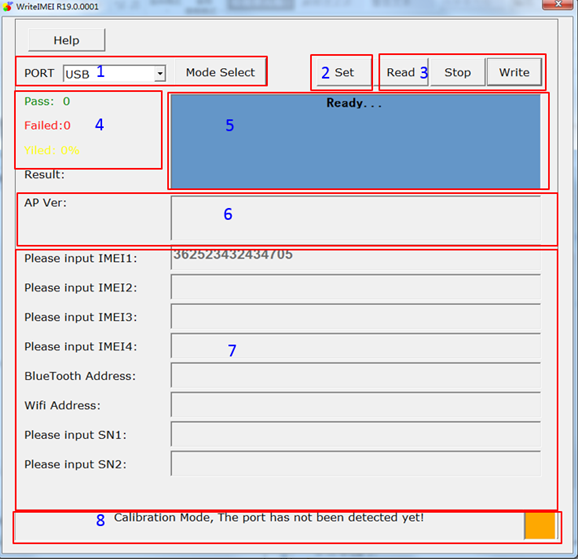Click the 'PORT' label

(39, 73)
